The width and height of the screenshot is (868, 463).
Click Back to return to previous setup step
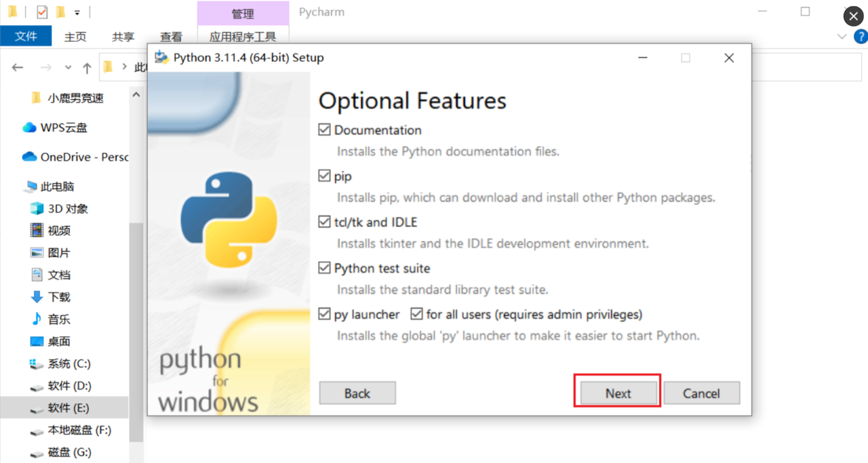click(x=357, y=392)
